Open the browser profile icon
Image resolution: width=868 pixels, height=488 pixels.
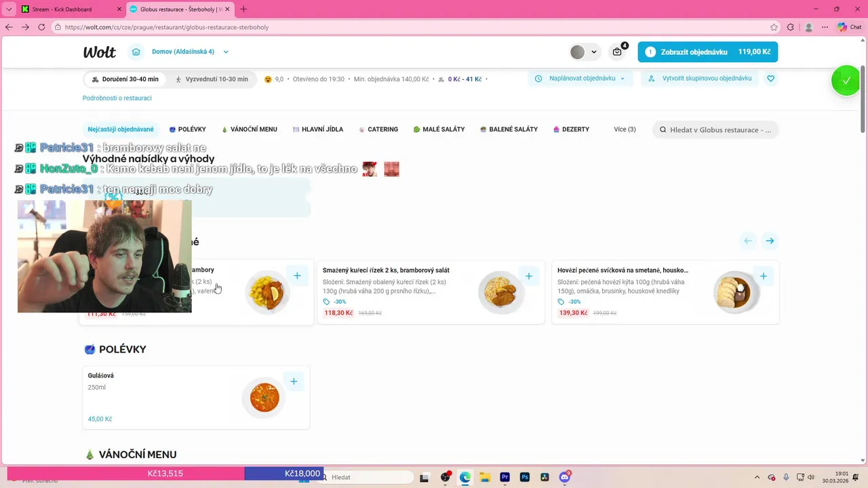pos(808,27)
